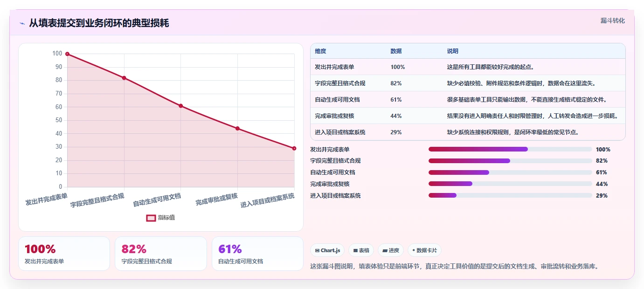Click table description starting 结果没有进入明确责任人
Screen dimensions: 644x289
tap(533, 116)
